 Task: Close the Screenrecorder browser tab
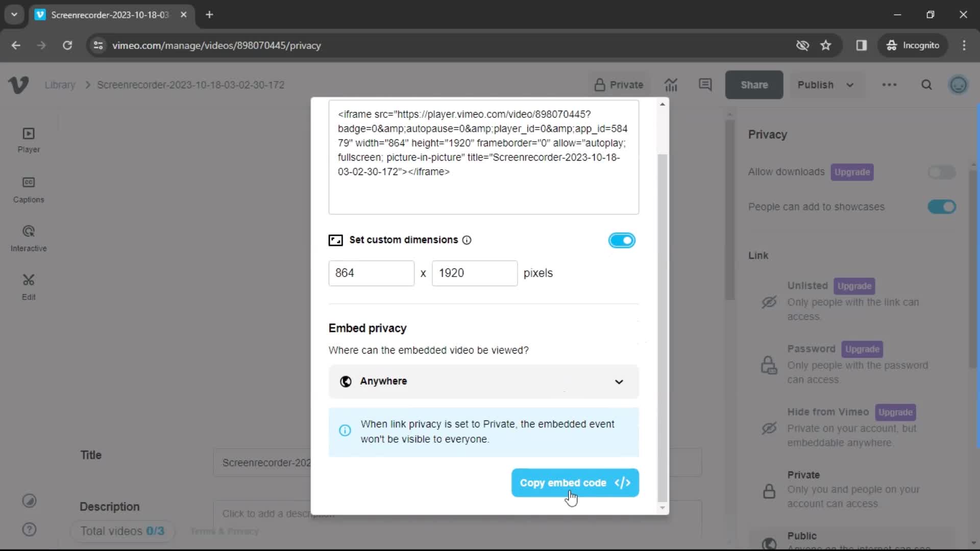pos(184,15)
